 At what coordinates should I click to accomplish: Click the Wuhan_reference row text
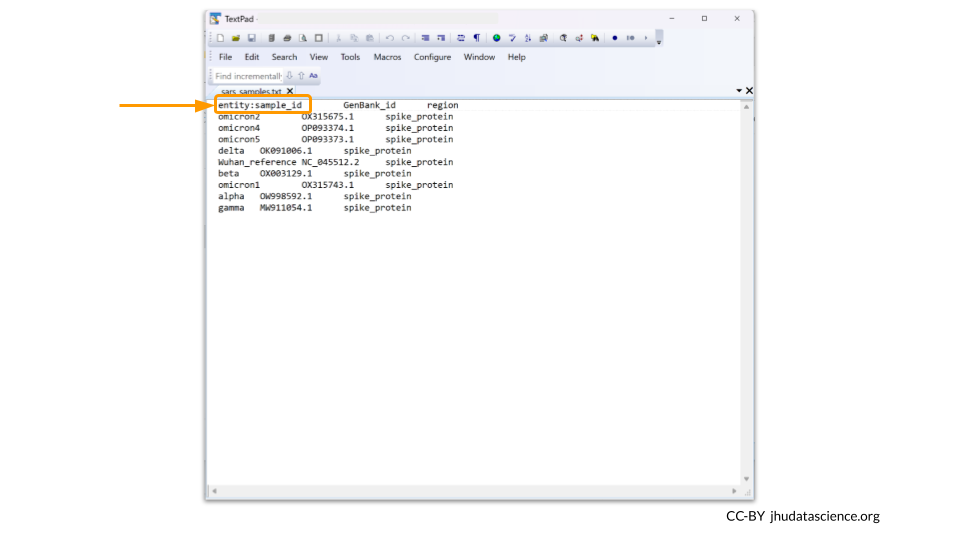(x=257, y=162)
